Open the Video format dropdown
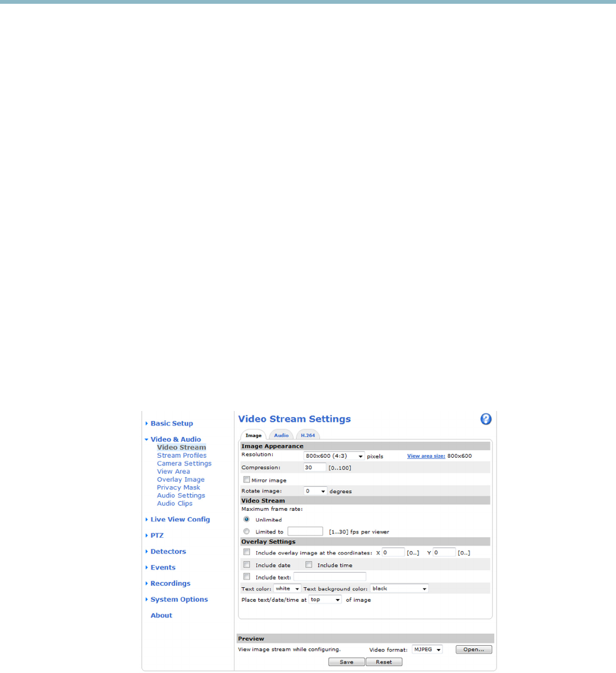This screenshot has height=673, width=616. coord(427,650)
